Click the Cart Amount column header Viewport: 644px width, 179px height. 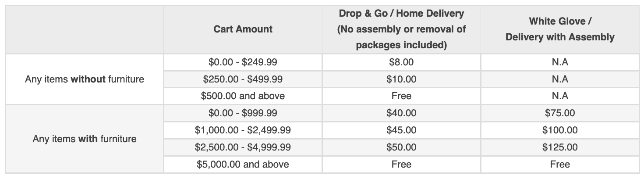pyautogui.click(x=243, y=29)
